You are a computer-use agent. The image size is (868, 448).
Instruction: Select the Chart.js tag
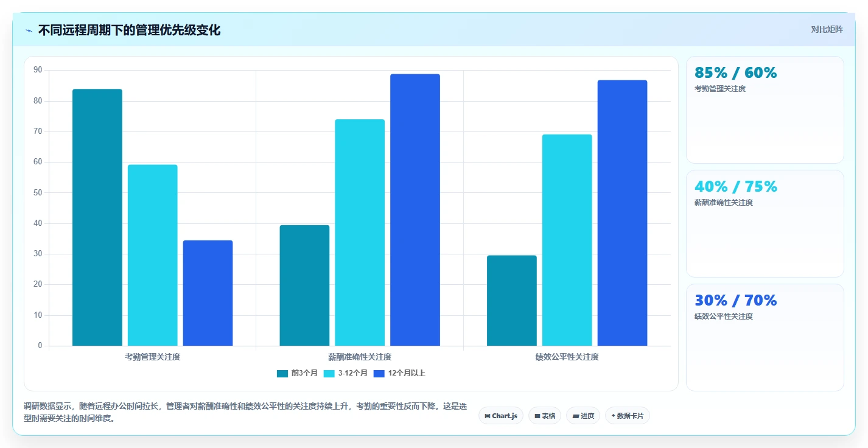[x=501, y=416]
